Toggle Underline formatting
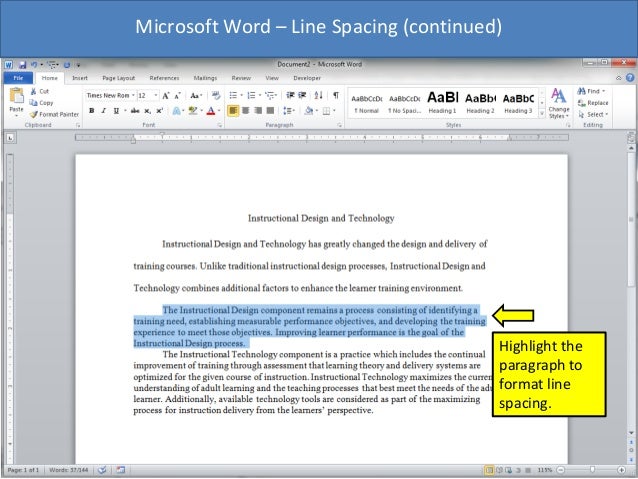Screen dimensions: 638x479 116,111
